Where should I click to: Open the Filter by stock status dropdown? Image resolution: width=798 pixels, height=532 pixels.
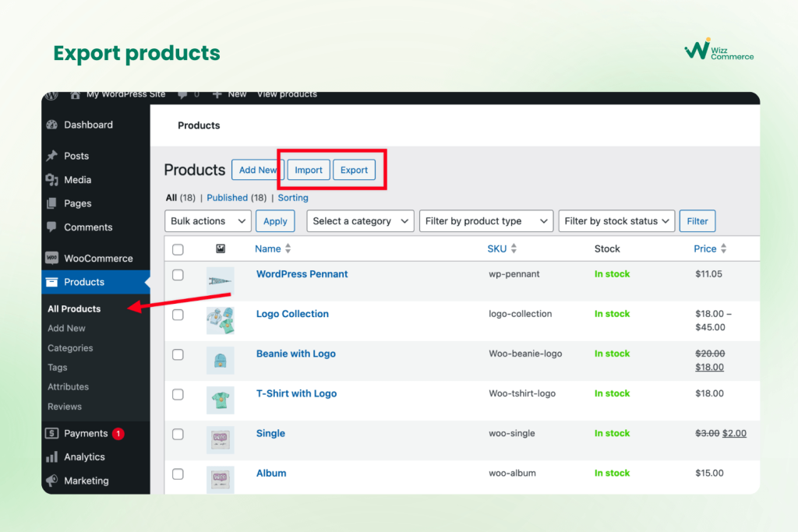coord(616,220)
